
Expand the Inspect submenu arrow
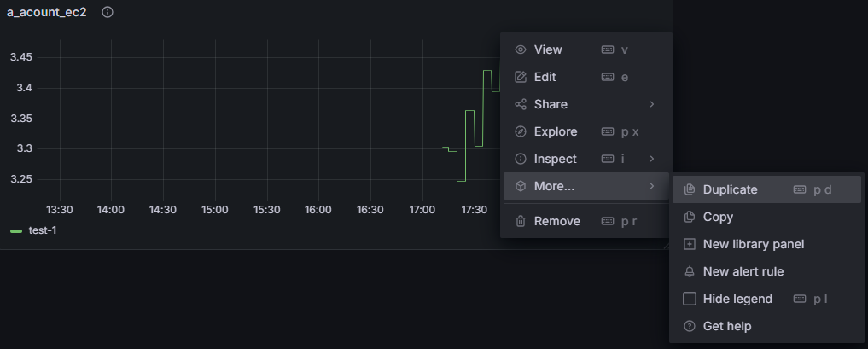652,159
